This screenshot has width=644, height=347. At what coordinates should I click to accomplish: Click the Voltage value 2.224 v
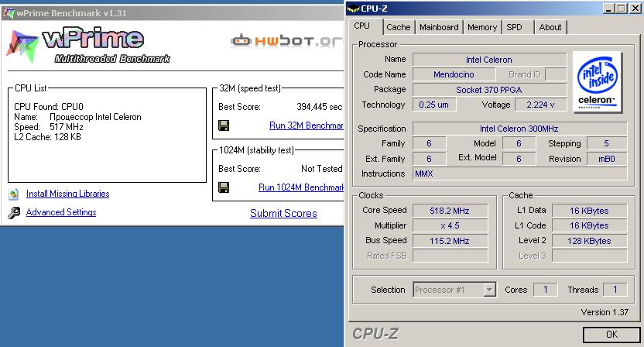(540, 105)
